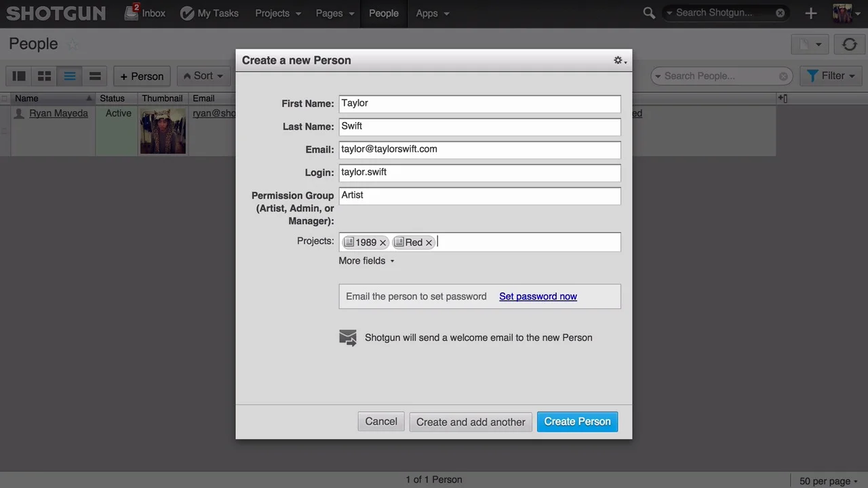Remove the 1989 project tag
Image resolution: width=868 pixels, height=488 pixels.
click(382, 243)
